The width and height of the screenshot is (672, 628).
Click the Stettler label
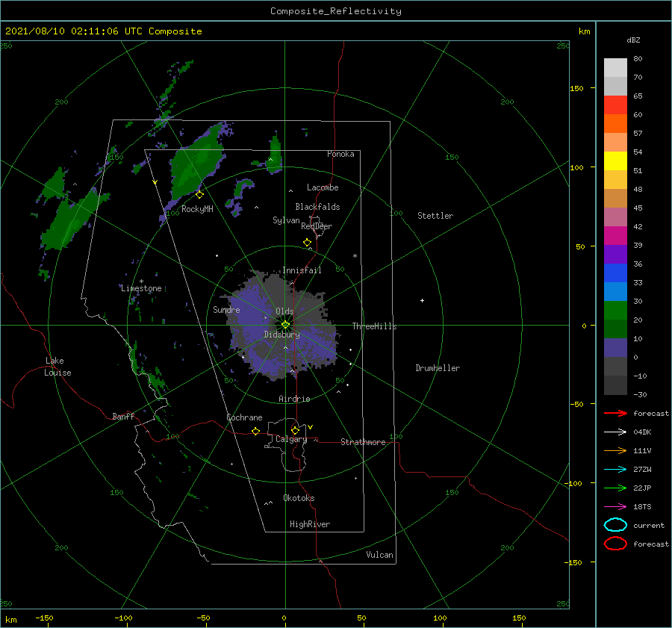435,216
